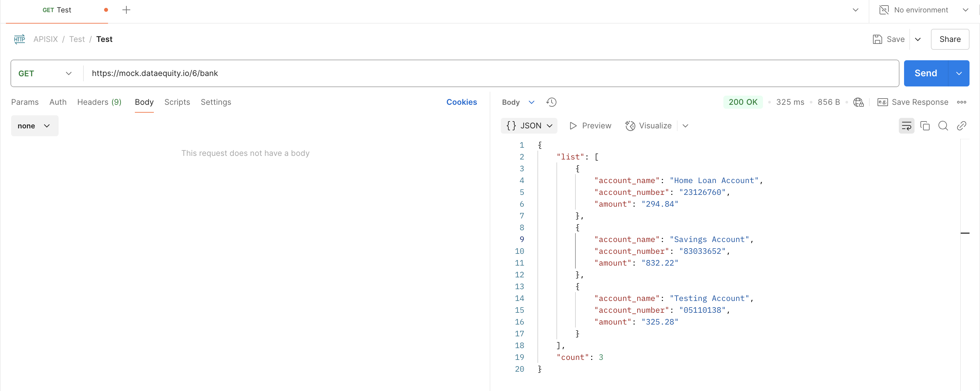Click the gray Test folder breadcrumb
The height and width of the screenshot is (391, 980).
click(x=77, y=39)
